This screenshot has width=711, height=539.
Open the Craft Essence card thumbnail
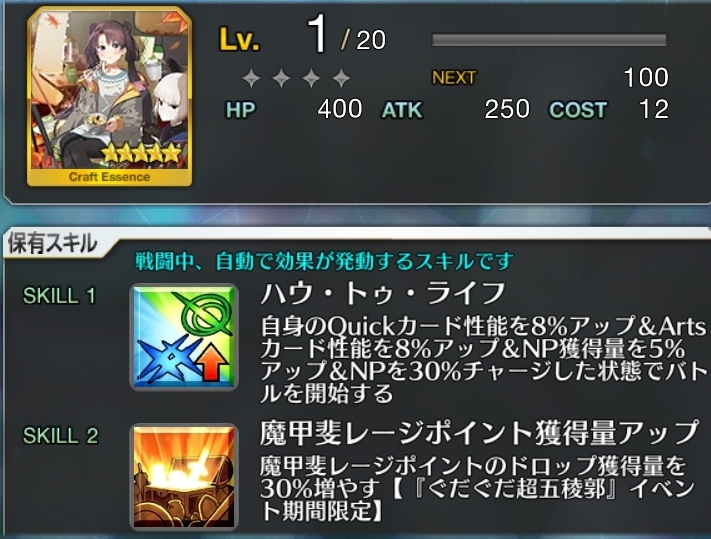coord(110,97)
